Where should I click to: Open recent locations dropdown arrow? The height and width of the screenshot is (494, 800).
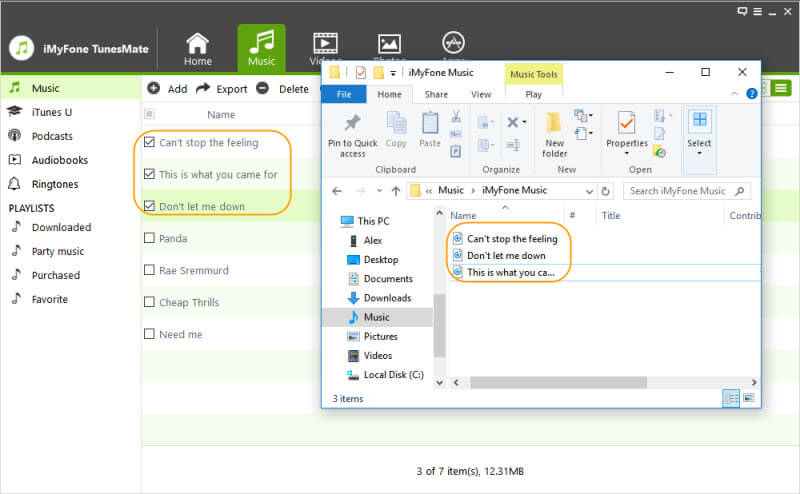379,191
